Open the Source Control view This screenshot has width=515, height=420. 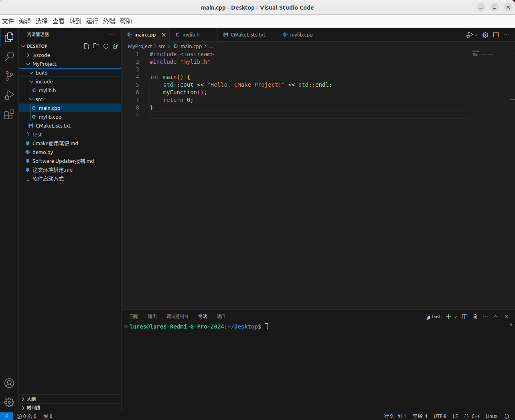(9, 76)
